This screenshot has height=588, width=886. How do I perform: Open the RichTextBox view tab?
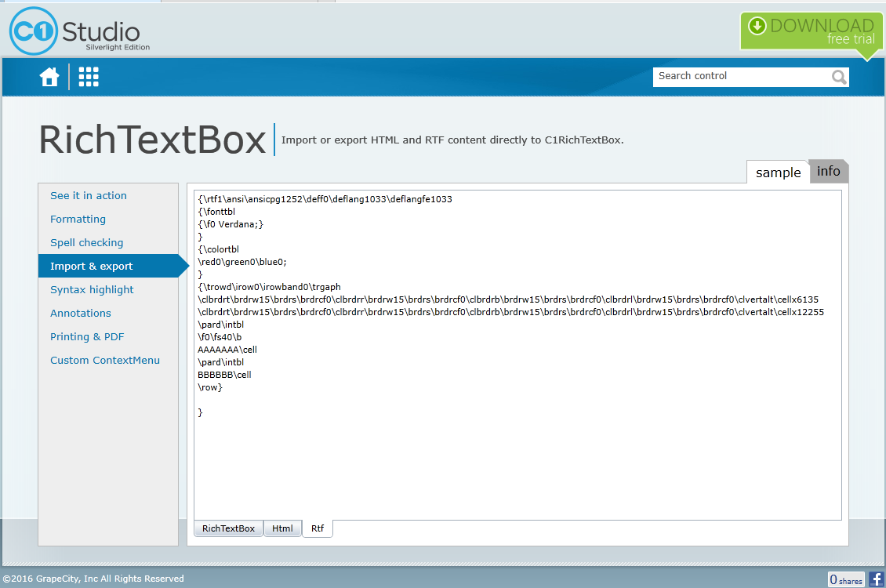pos(228,528)
